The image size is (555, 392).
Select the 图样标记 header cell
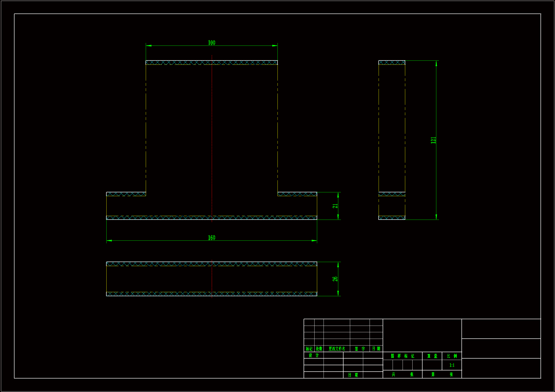coord(402,356)
